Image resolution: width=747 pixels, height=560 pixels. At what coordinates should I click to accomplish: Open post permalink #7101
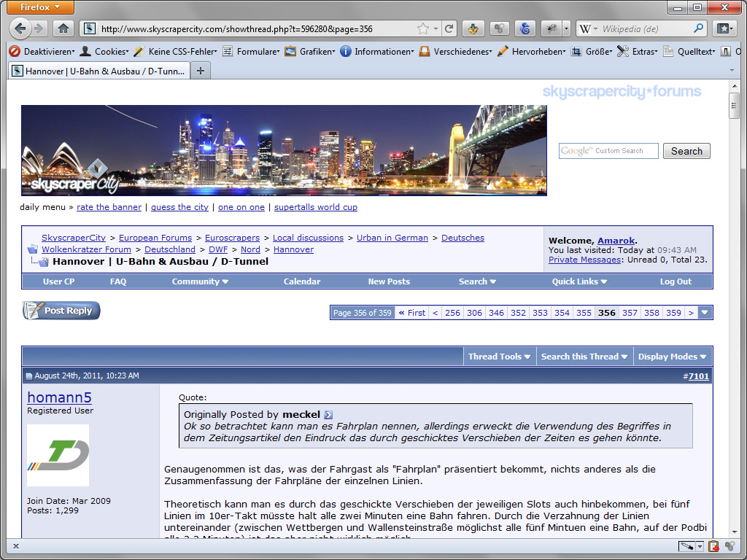[x=698, y=376]
